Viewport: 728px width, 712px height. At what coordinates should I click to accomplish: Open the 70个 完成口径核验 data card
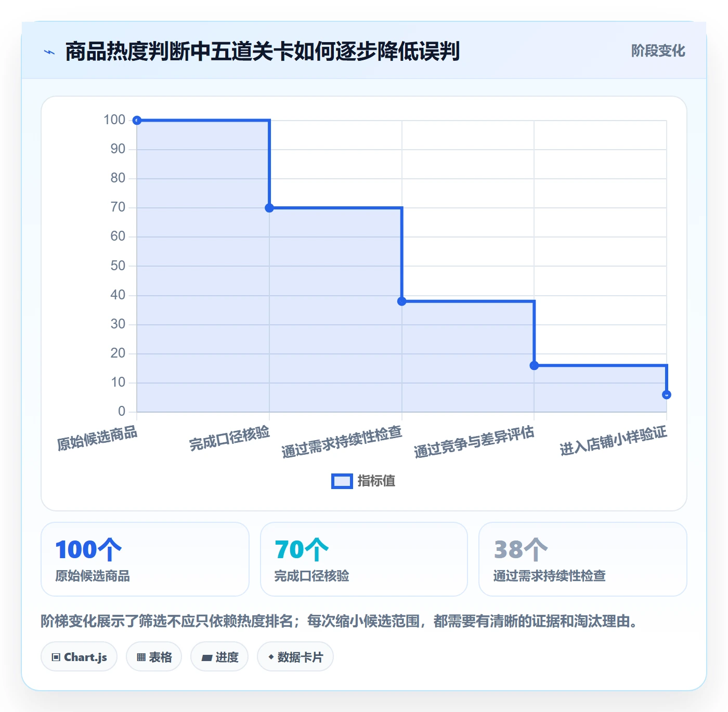coord(364,559)
